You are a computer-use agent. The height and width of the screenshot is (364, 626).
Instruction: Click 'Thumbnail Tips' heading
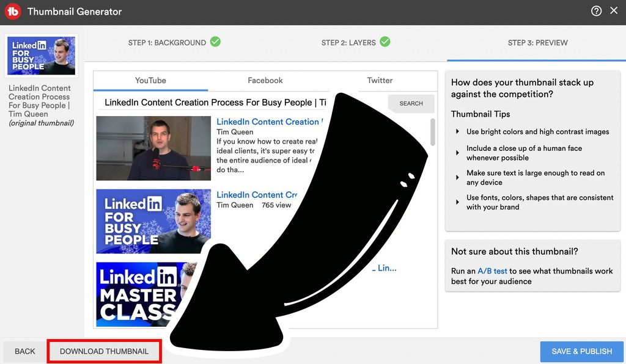coord(481,114)
